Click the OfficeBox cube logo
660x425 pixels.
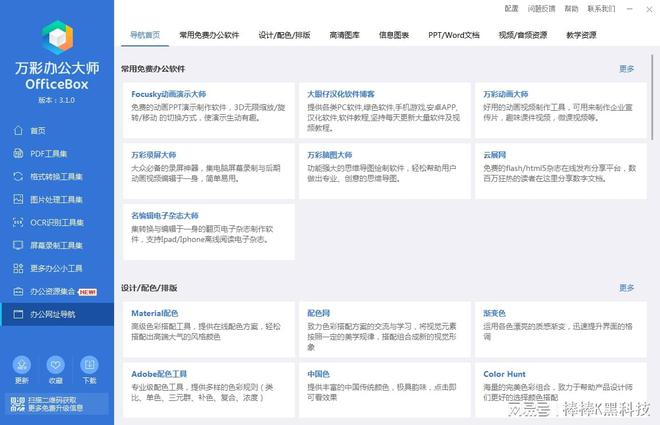pyautogui.click(x=57, y=37)
